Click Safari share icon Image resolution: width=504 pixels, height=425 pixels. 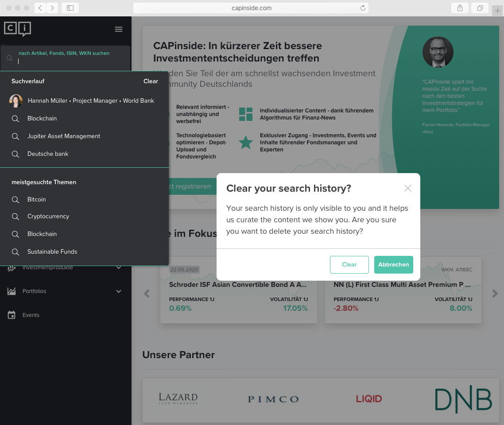pyautogui.click(x=460, y=8)
